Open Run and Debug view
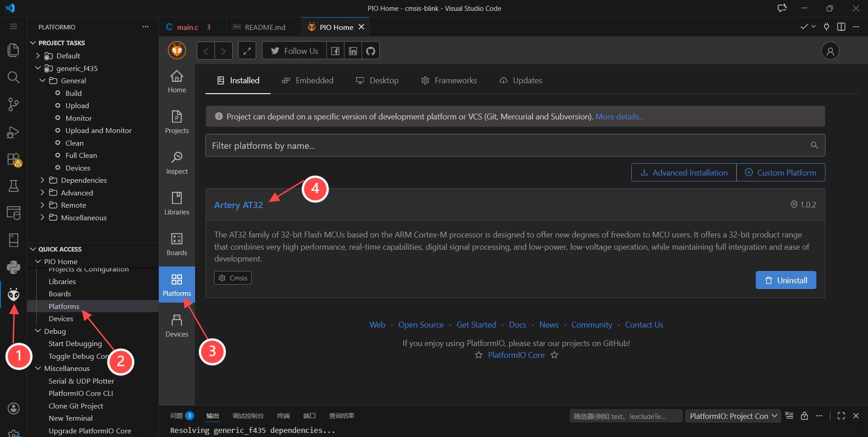868x437 pixels. pyautogui.click(x=14, y=132)
